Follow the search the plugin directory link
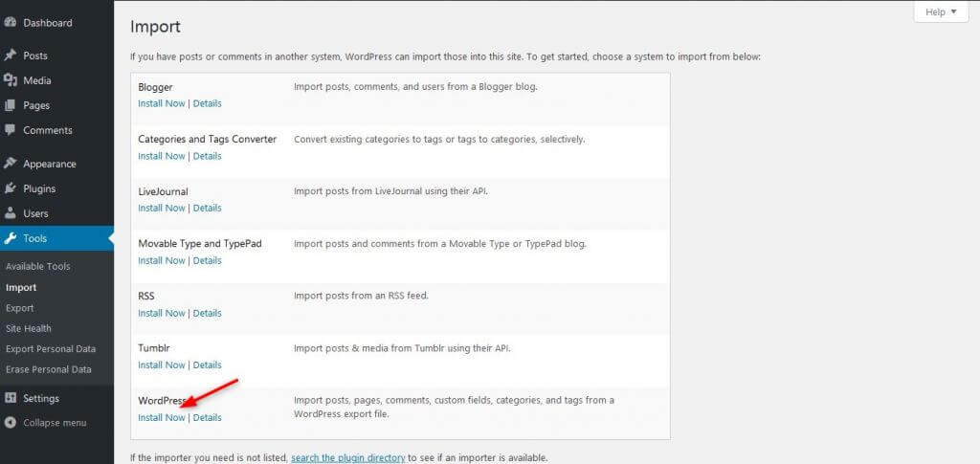Screen dimensions: 980x464 [x=348, y=457]
